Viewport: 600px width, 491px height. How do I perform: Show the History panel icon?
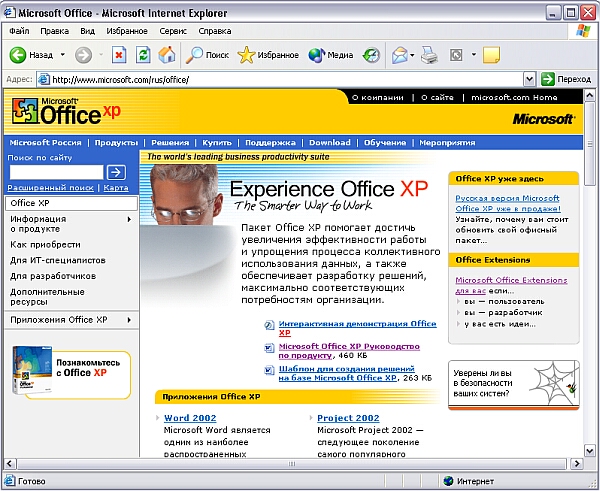point(371,55)
